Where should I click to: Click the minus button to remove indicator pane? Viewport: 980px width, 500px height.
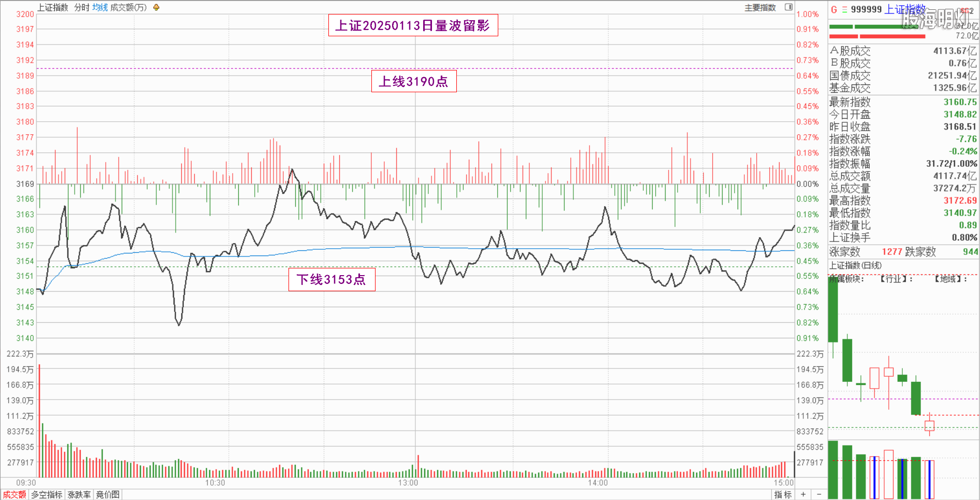pyautogui.click(x=818, y=494)
